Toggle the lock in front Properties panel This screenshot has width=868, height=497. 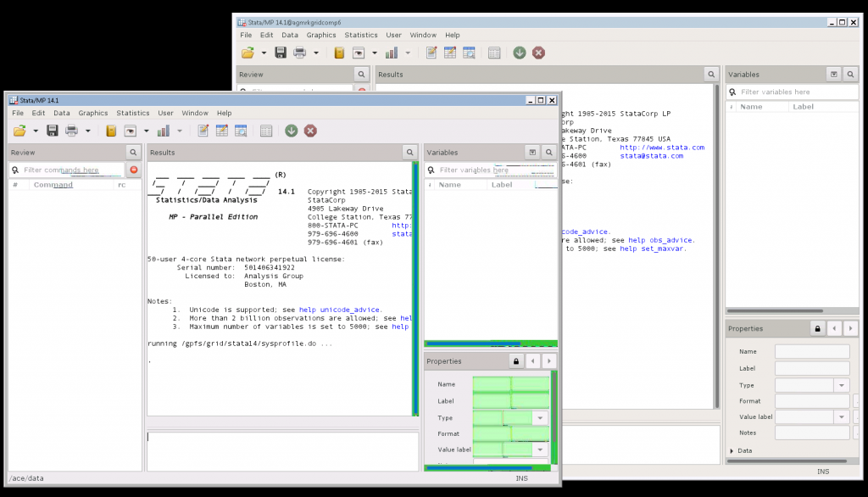[516, 361]
